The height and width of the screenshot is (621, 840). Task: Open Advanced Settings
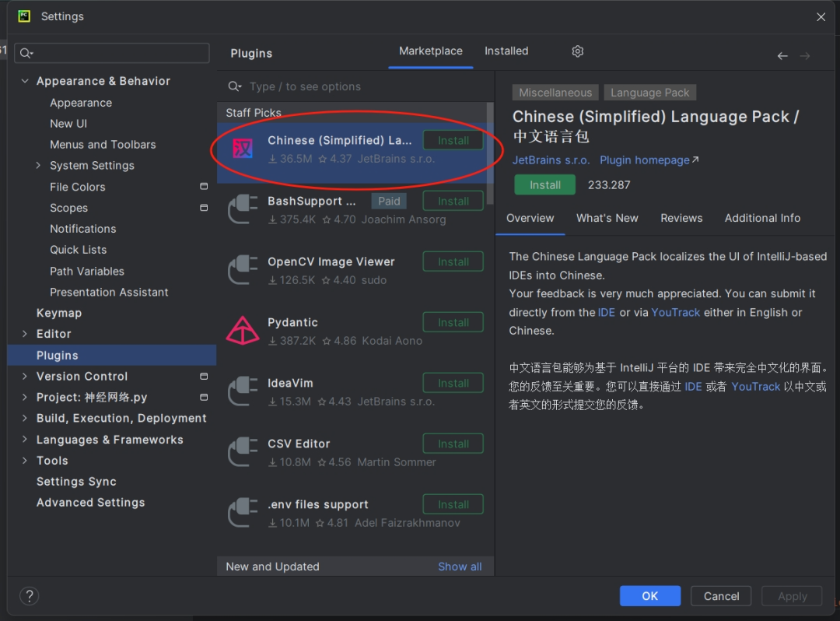[x=90, y=502]
